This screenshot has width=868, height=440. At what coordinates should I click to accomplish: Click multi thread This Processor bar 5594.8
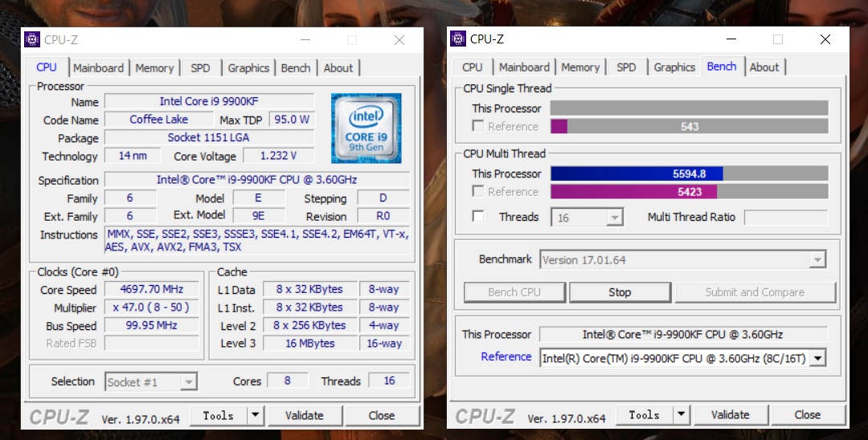tap(690, 173)
